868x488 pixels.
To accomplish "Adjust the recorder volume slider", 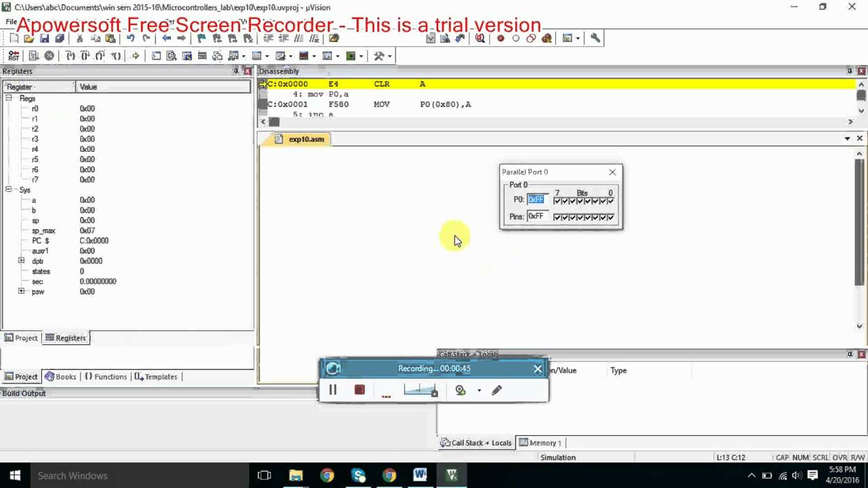I will point(420,390).
